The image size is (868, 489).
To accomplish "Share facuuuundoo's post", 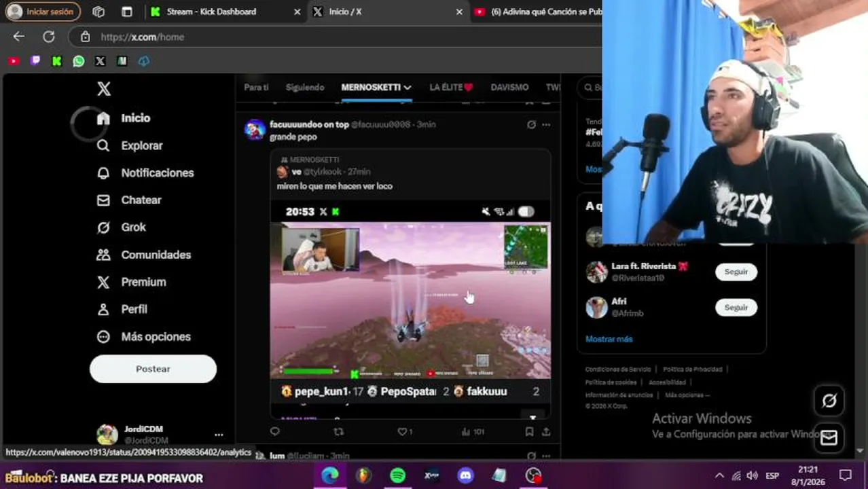I will pyautogui.click(x=546, y=431).
